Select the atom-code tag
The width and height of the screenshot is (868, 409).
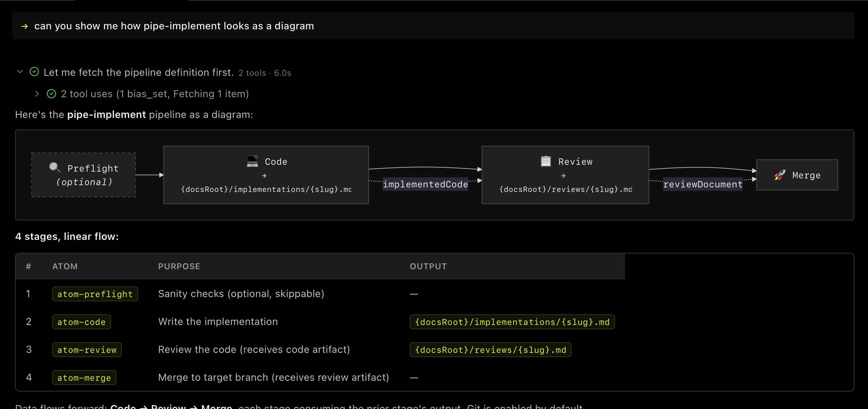point(81,322)
